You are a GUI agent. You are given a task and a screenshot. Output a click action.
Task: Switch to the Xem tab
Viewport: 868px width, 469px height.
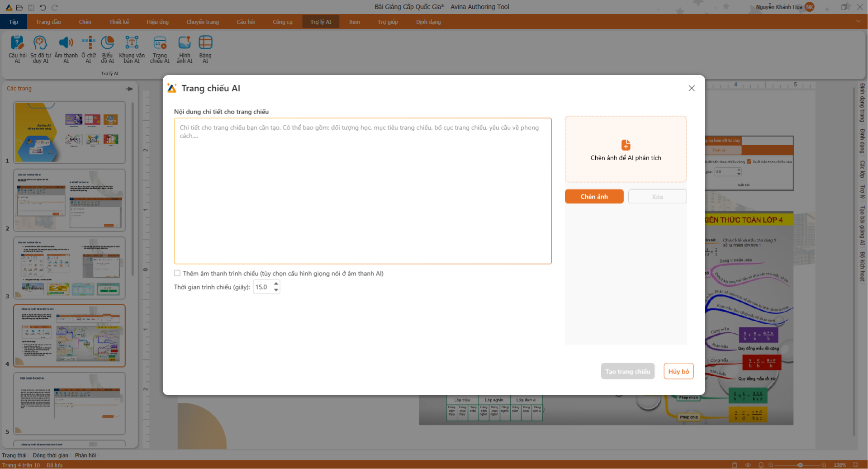tap(355, 22)
